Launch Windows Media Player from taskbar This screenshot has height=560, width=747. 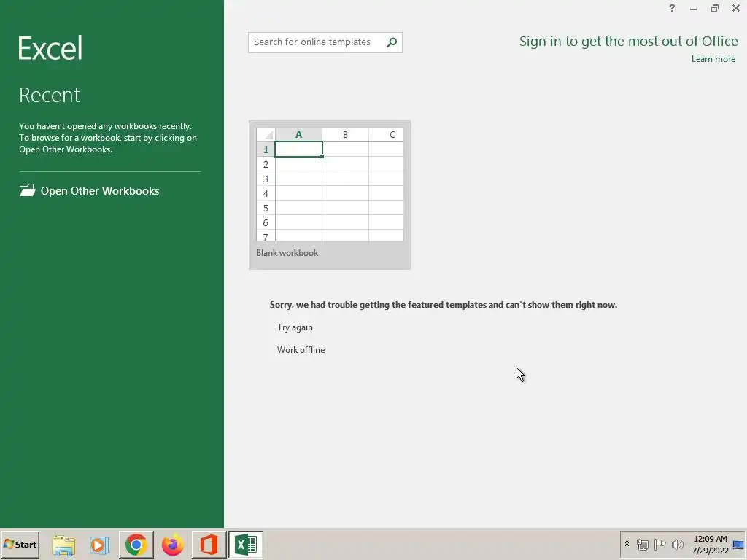pyautogui.click(x=99, y=545)
